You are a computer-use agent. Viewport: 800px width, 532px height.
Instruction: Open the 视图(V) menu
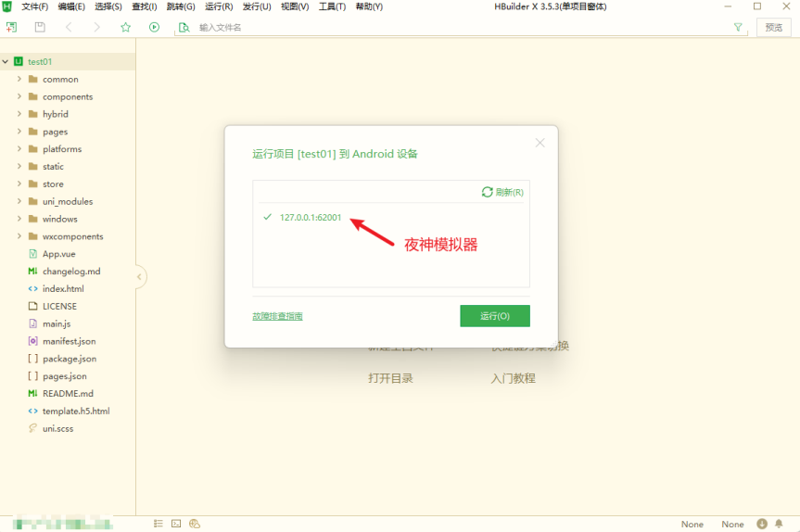(295, 6)
